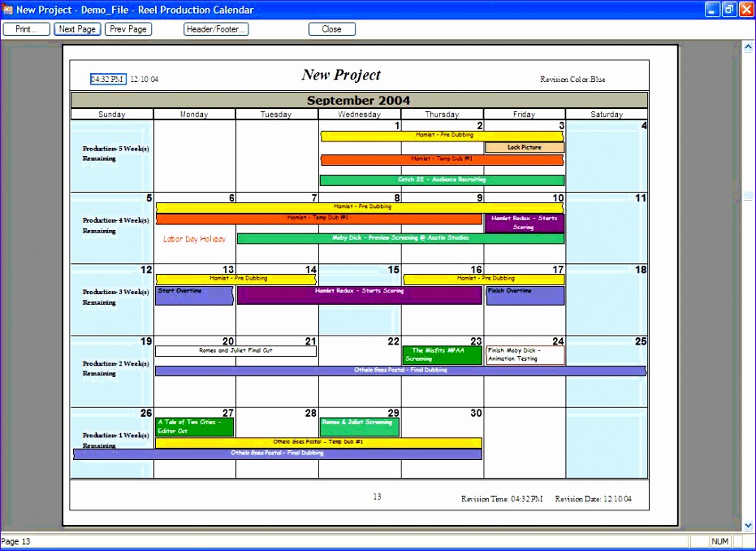Screen dimensions: 756x551
Task: Click Hamlet - Temp Dub #1 bar in first week
Action: [x=442, y=160]
